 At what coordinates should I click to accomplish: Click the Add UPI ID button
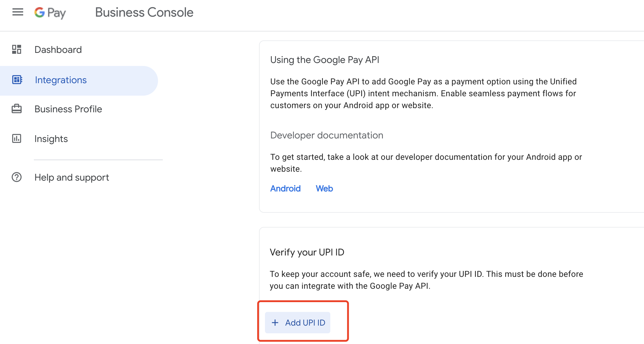pyautogui.click(x=297, y=323)
